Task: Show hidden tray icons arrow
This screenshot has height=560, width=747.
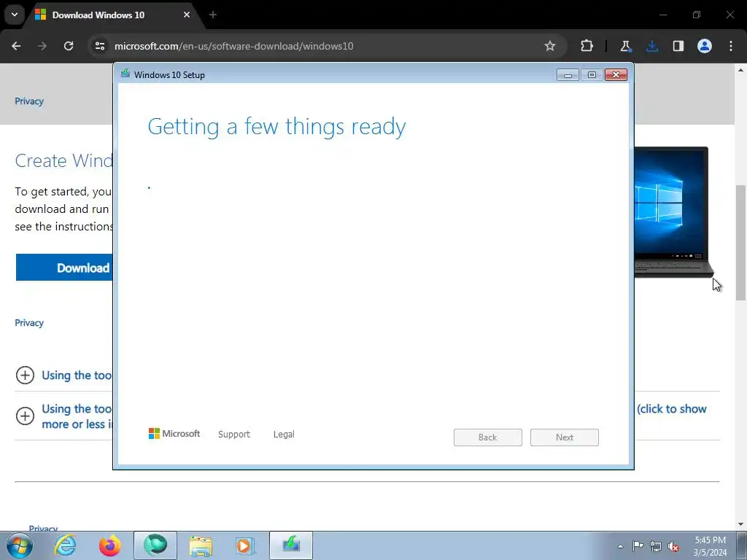Action: pos(620,546)
